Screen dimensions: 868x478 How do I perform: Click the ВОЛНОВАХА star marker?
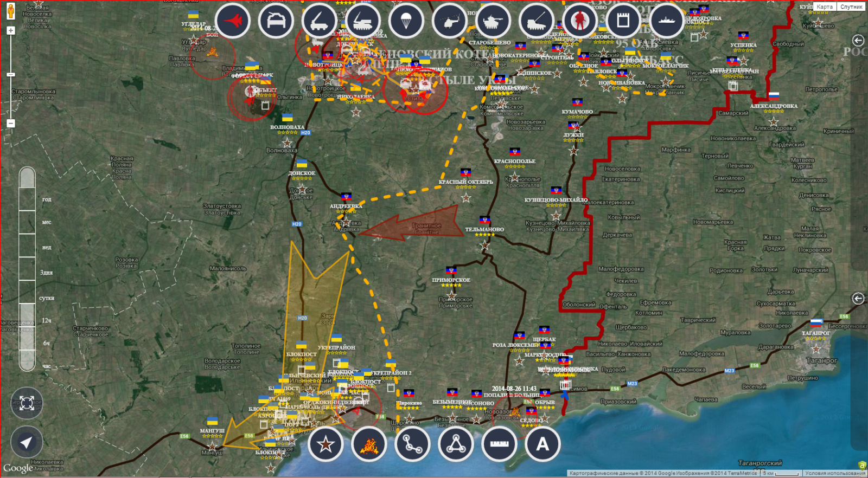pos(287,143)
